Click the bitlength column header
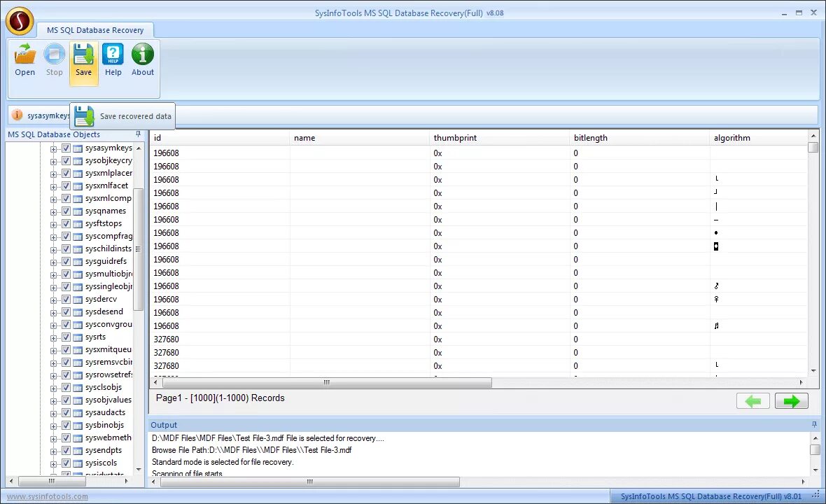826x504 pixels. coord(640,138)
